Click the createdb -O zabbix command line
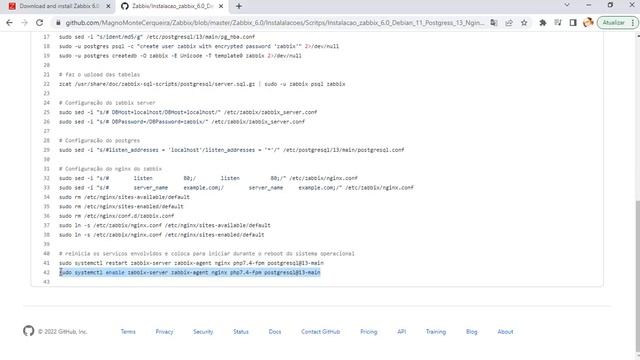The height and width of the screenshot is (360, 640). click(x=180, y=56)
